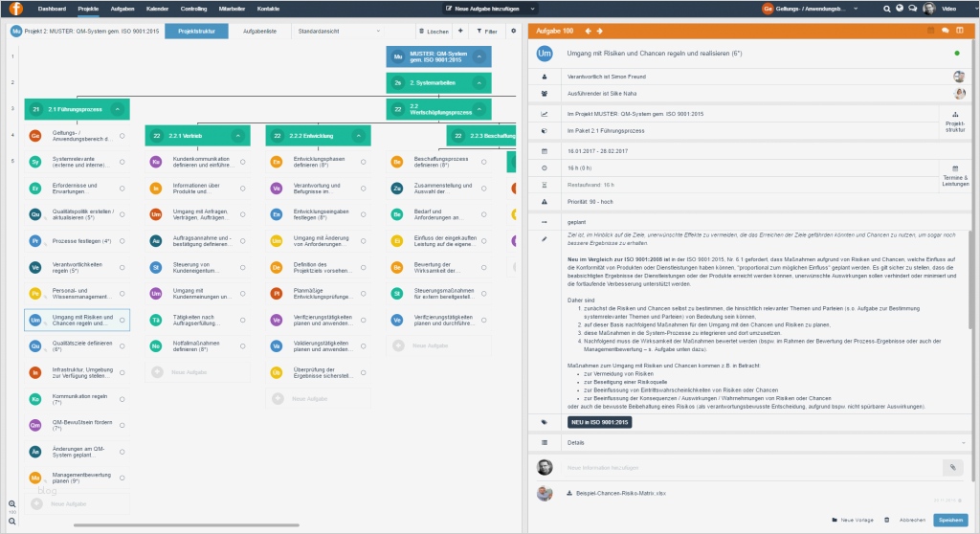
Task: Click the tag icon beside NEU in ISO label
Action: click(545, 422)
